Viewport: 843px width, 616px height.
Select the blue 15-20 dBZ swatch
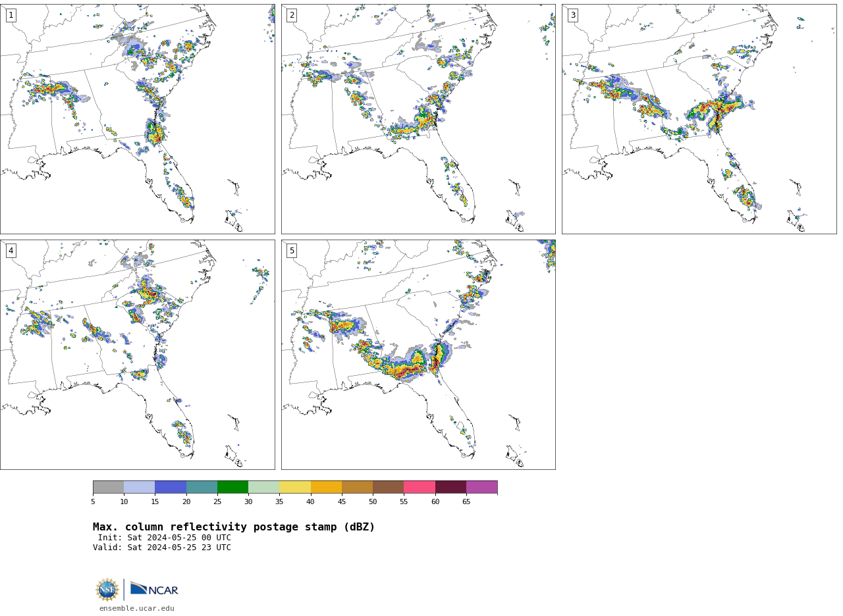pyautogui.click(x=171, y=487)
